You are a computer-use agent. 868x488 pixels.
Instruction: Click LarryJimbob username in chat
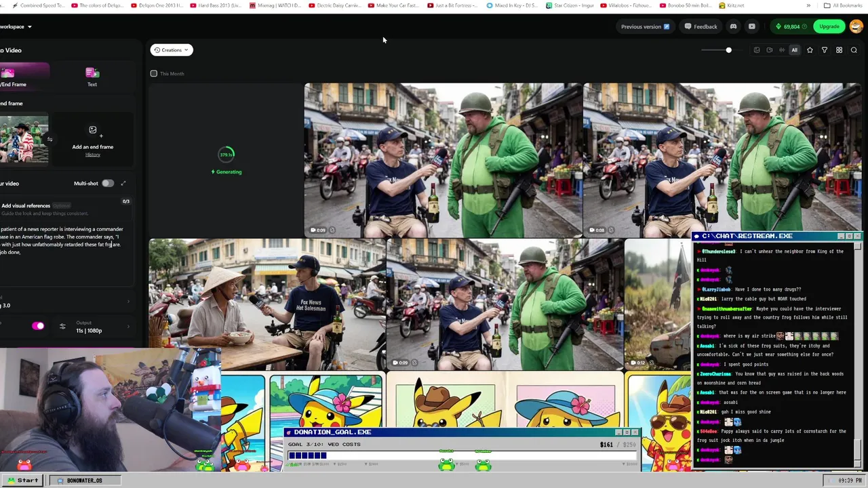718,289
